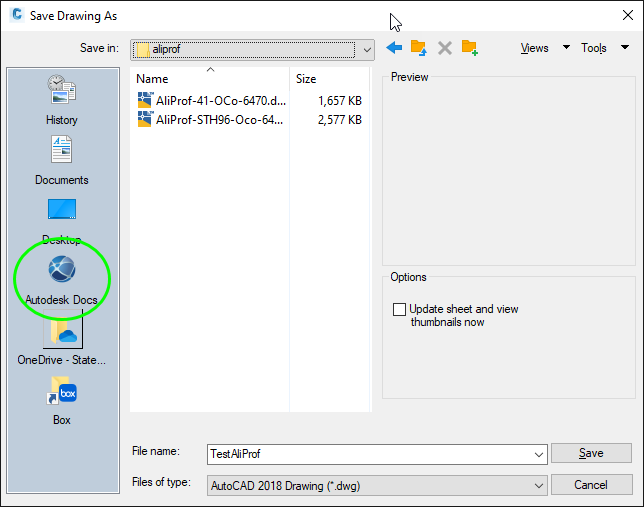Create a new folder with toolbar icon
The height and width of the screenshot is (507, 644).
click(470, 48)
